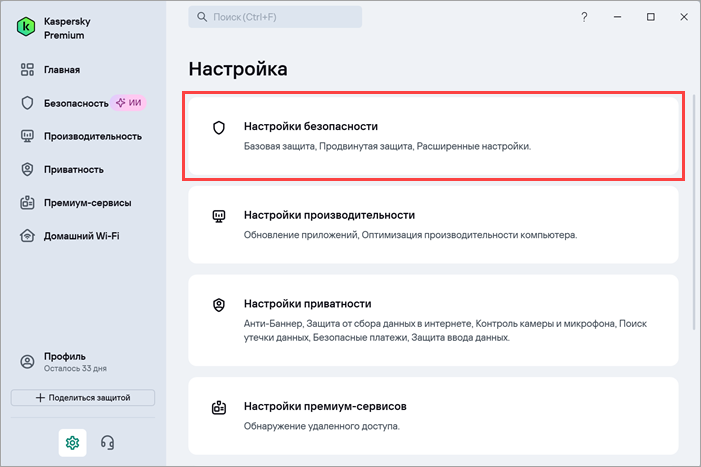Click badge icon on Настройки приватности card
701x467 pixels.
[x=219, y=305]
